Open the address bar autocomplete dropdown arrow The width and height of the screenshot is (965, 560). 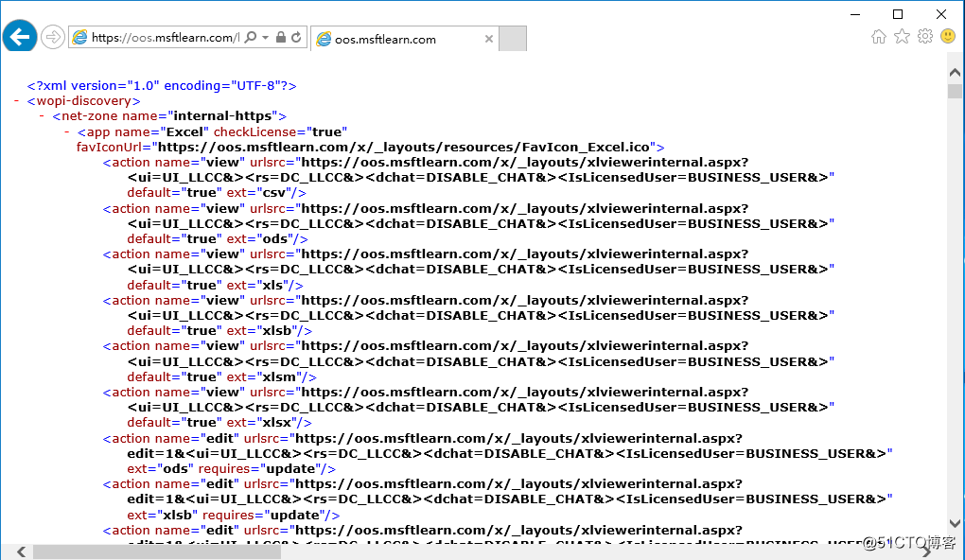pos(265,38)
